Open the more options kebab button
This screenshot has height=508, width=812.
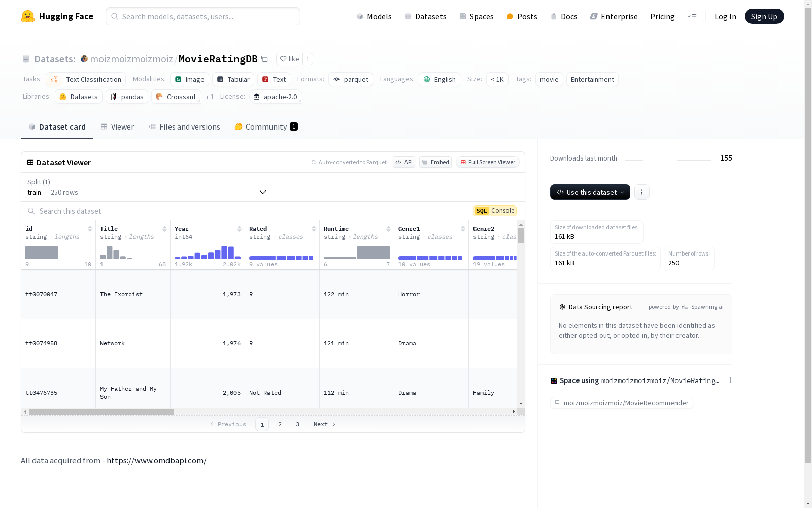(642, 192)
